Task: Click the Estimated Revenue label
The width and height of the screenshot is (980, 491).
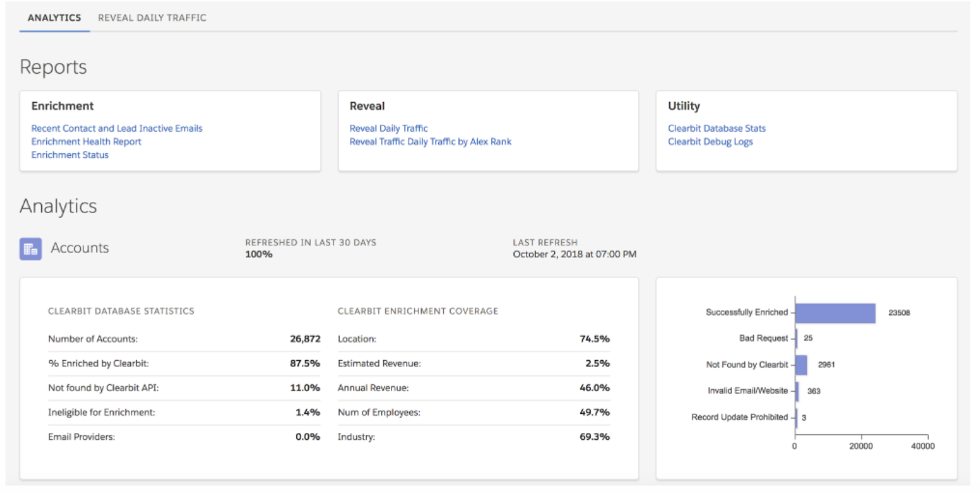Action: point(379,363)
